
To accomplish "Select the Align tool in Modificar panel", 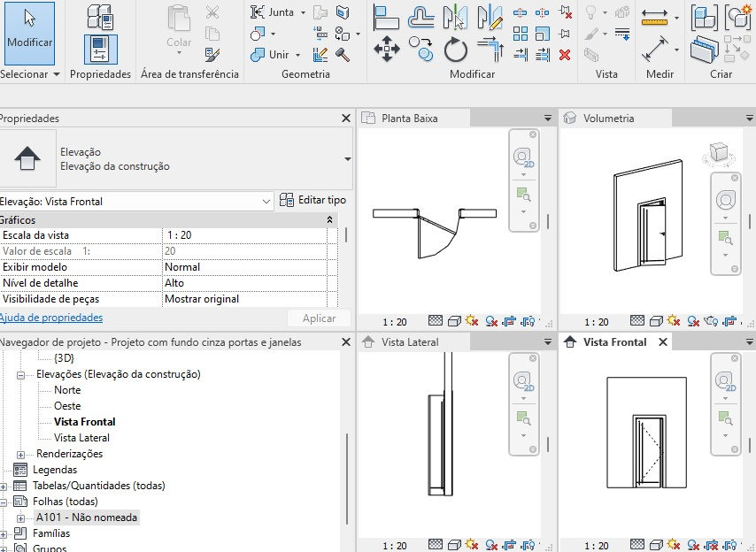I will (x=386, y=18).
